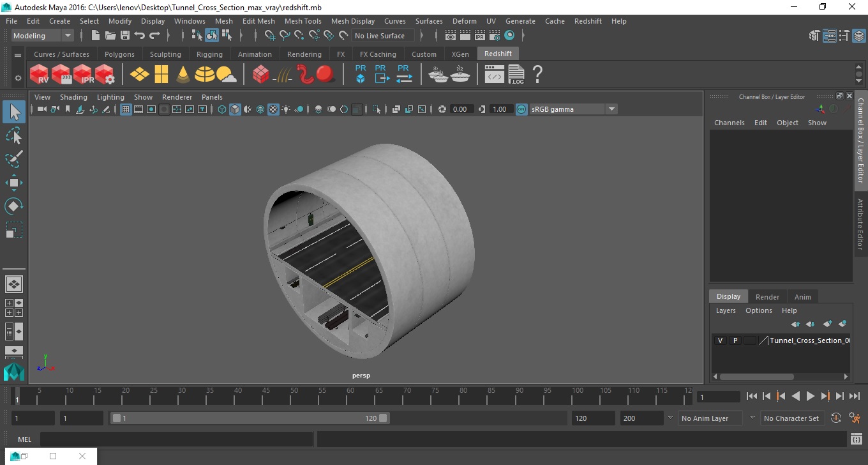Toggle use all lights bulb icon
This screenshot has height=465, width=868.
[x=286, y=109]
